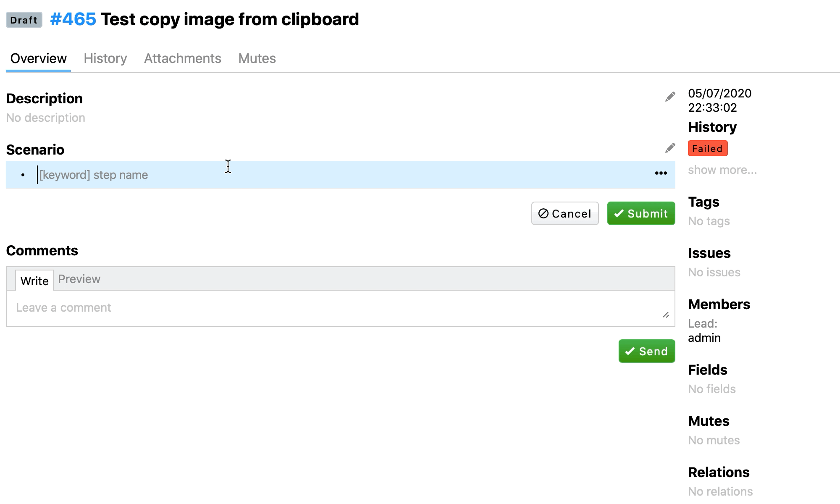Open the Attachments tab
Image resolution: width=840 pixels, height=504 pixels.
point(182,58)
